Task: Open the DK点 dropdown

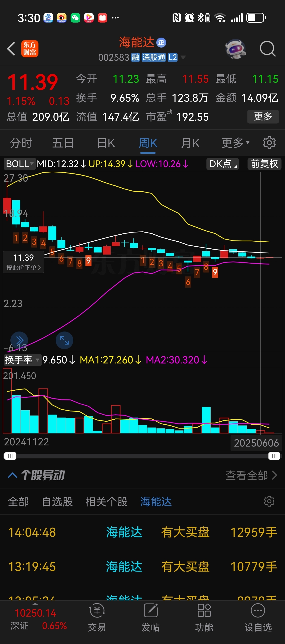Action: coord(223,164)
